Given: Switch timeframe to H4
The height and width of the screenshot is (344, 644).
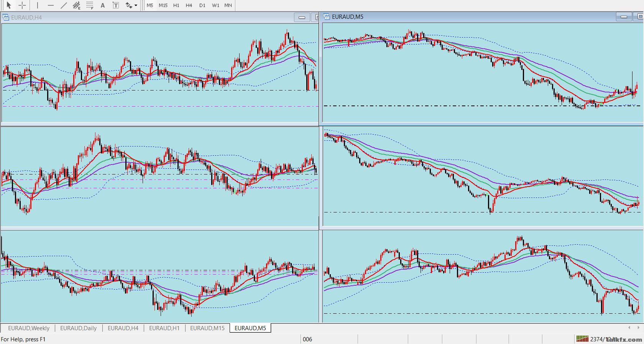Looking at the screenshot, I should [189, 5].
